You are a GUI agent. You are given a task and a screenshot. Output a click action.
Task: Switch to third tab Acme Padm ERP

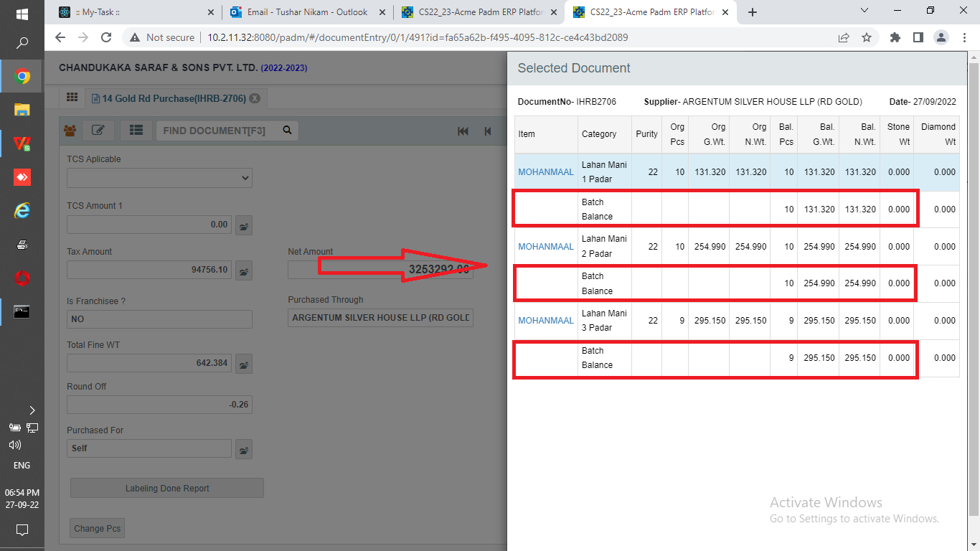[479, 12]
